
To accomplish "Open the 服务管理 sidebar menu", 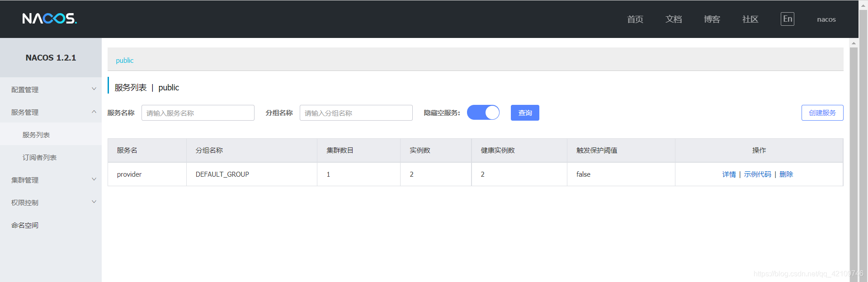I will [x=51, y=112].
